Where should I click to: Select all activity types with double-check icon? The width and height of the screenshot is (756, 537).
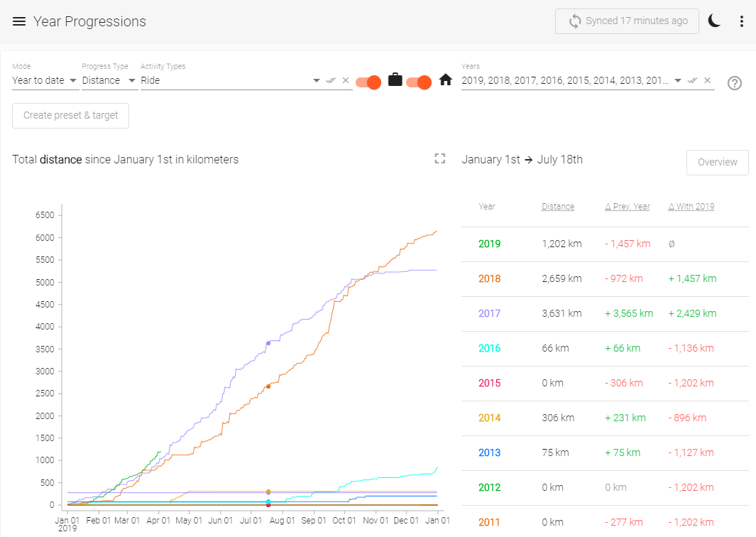(x=331, y=80)
